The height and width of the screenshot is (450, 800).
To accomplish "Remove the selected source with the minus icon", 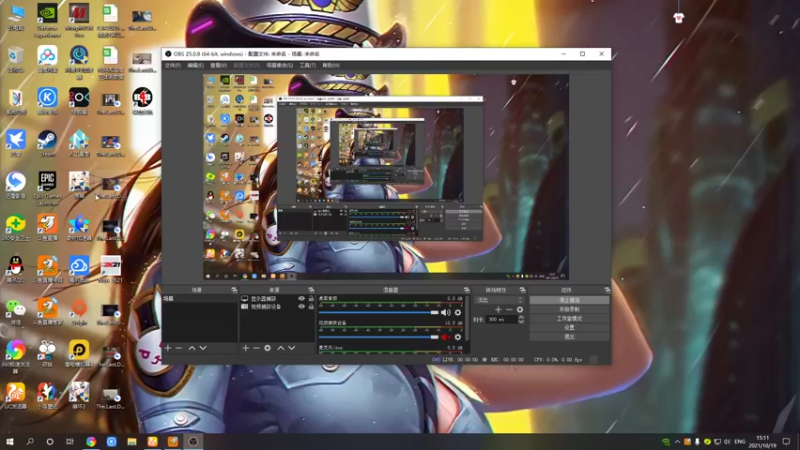I will 256,348.
